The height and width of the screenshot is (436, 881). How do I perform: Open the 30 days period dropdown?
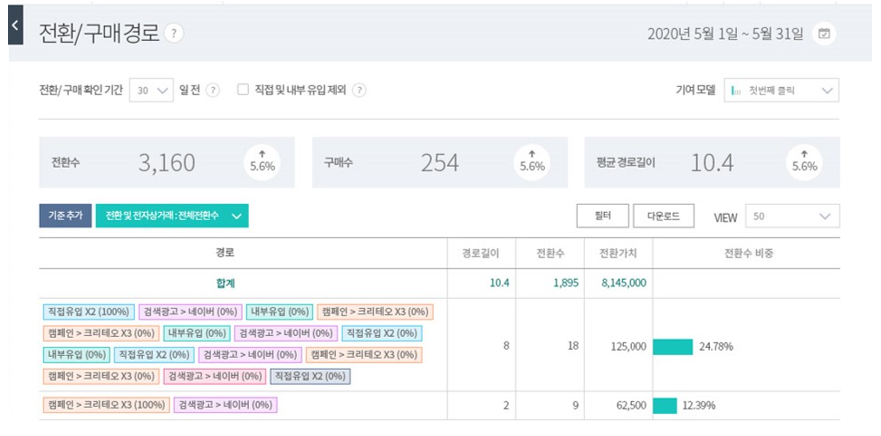152,90
